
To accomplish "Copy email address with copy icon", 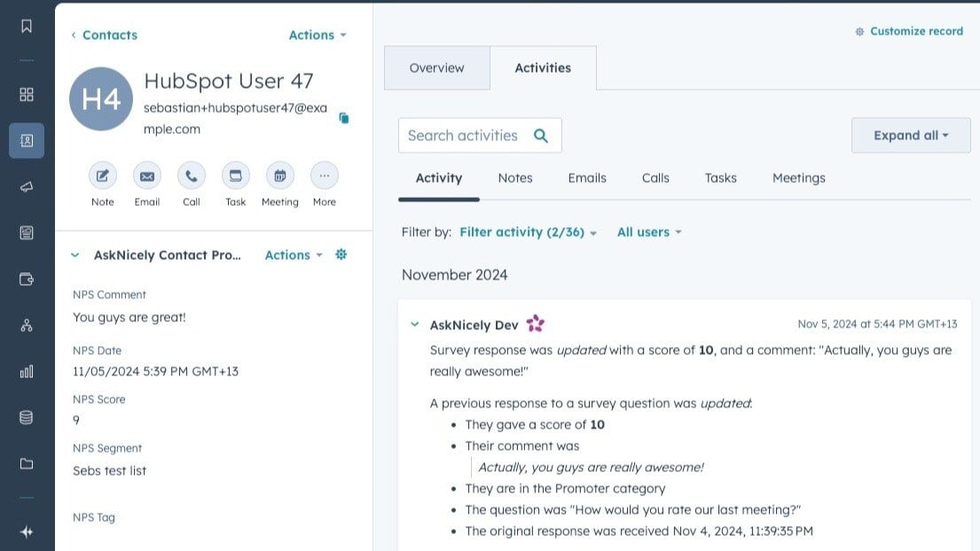I will tap(344, 118).
